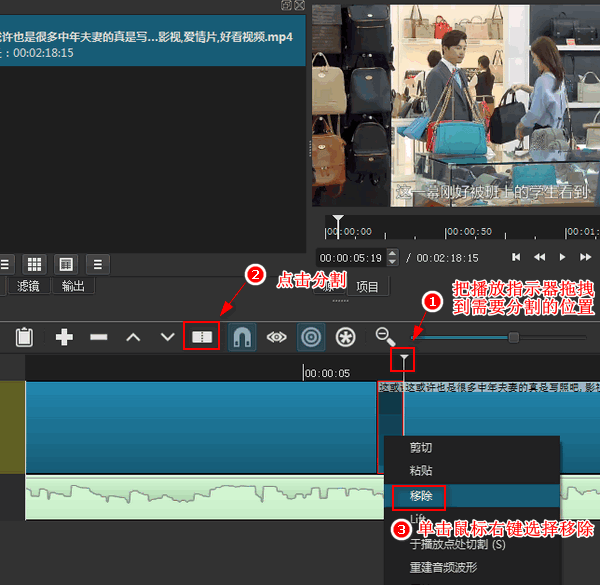Click 00:00:50 mark on preview ruler
The image size is (600, 585).
coord(469,232)
